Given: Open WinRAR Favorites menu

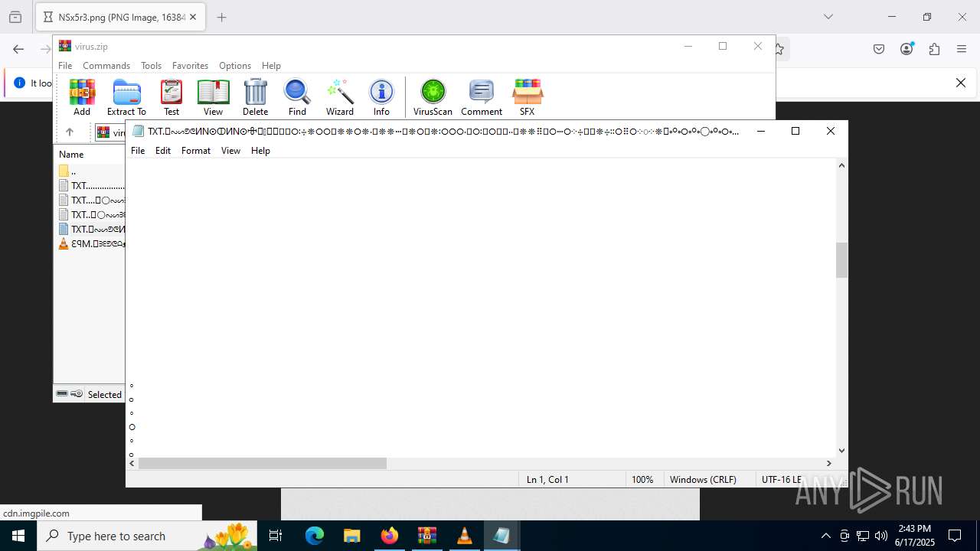Looking at the screenshot, I should point(190,66).
